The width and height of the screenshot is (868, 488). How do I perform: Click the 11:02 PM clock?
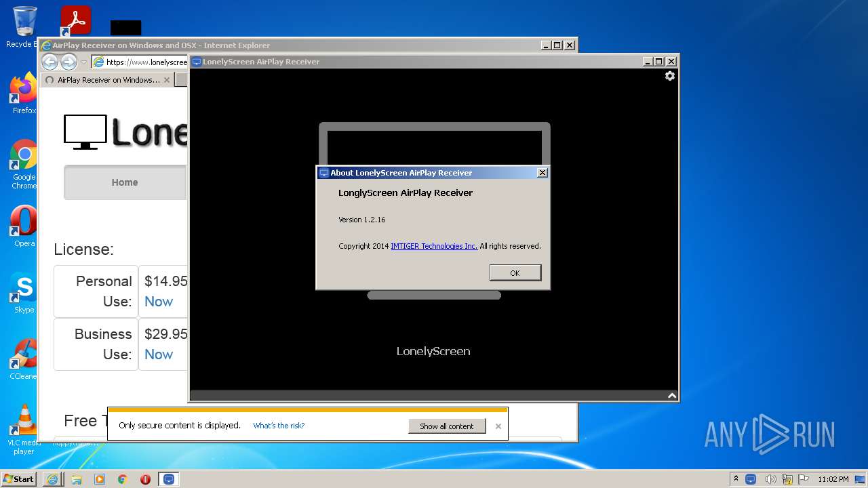(x=833, y=479)
